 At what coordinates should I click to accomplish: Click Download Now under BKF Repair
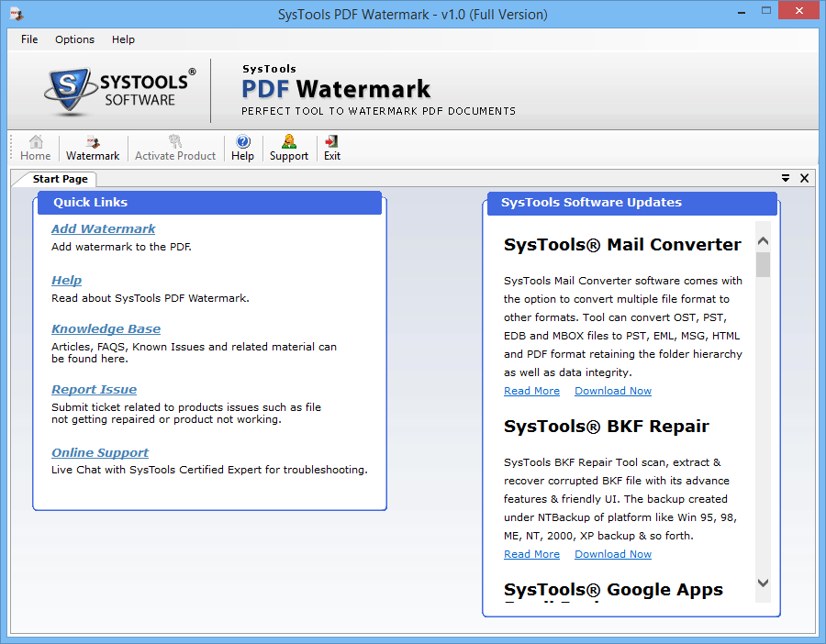tap(613, 554)
